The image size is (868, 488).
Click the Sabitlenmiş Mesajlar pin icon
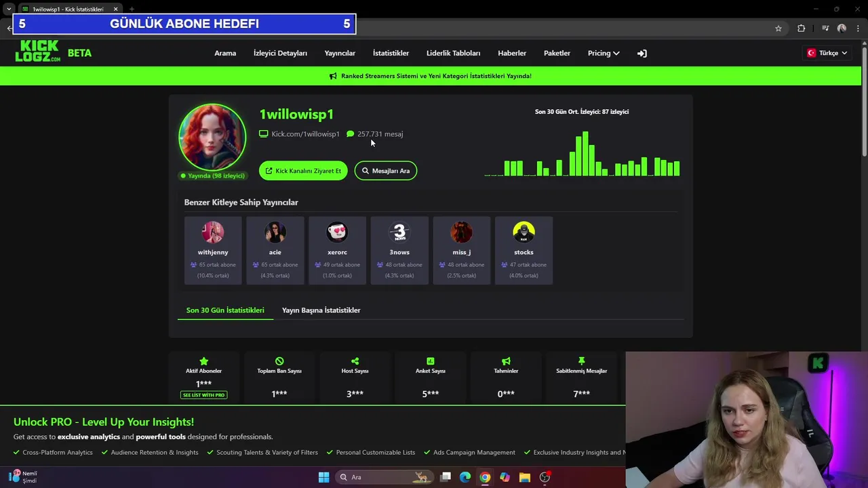581,361
